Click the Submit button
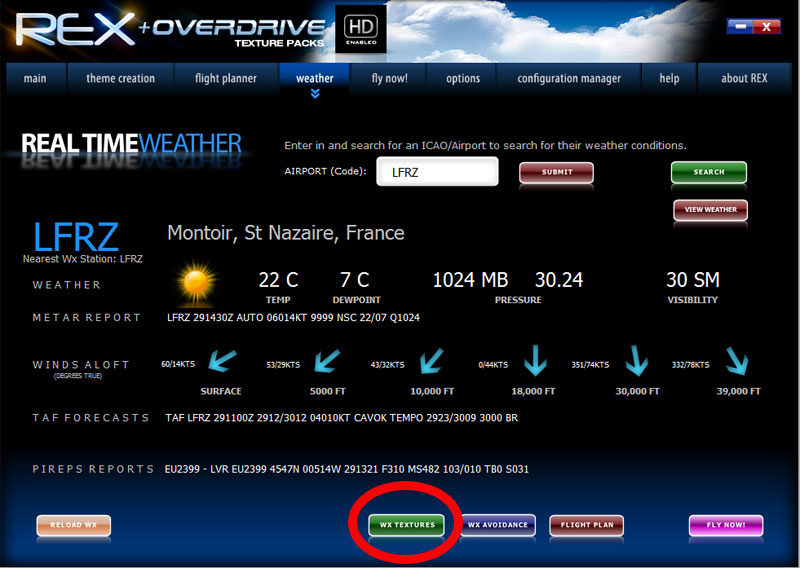Image resolution: width=800 pixels, height=568 pixels. tap(557, 172)
